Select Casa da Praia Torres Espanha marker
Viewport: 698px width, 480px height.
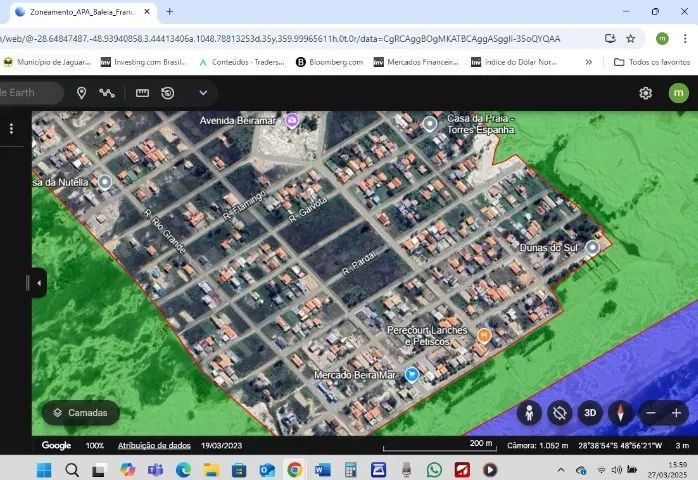[x=430, y=123]
